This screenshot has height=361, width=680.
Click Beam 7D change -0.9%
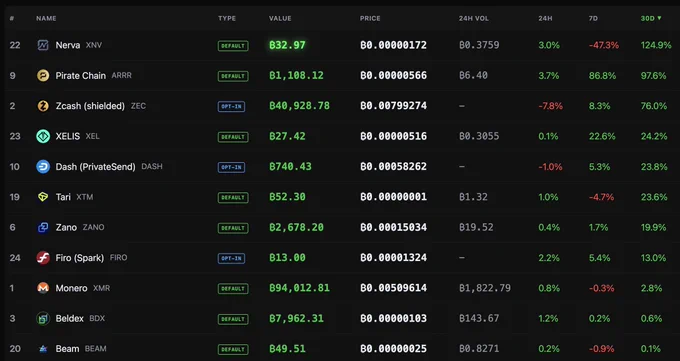pos(601,349)
